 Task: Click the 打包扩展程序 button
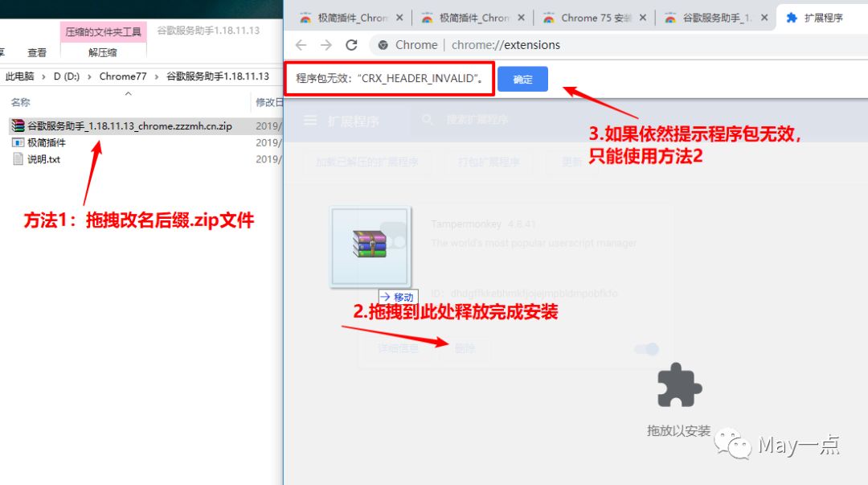pos(489,162)
